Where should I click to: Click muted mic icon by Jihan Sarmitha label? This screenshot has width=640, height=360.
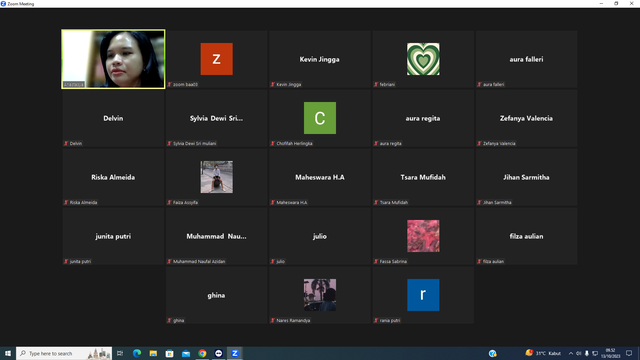[479, 202]
